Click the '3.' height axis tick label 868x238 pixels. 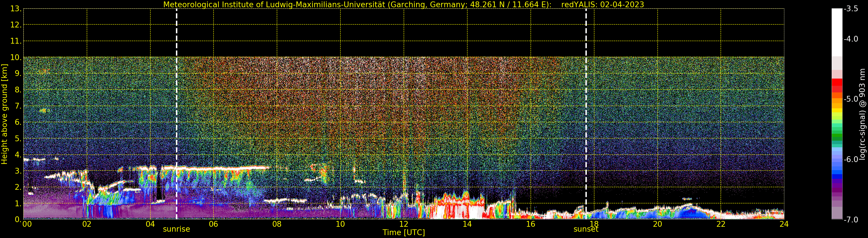point(18,171)
